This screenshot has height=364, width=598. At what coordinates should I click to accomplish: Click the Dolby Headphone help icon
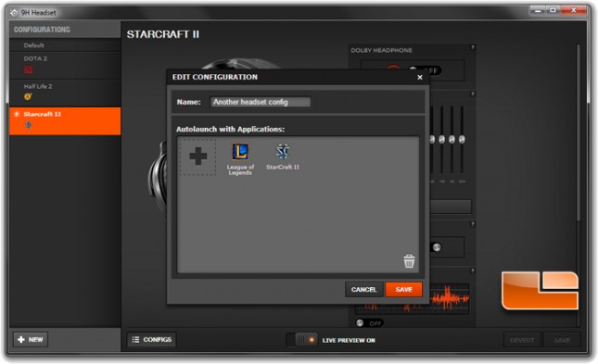473,47
